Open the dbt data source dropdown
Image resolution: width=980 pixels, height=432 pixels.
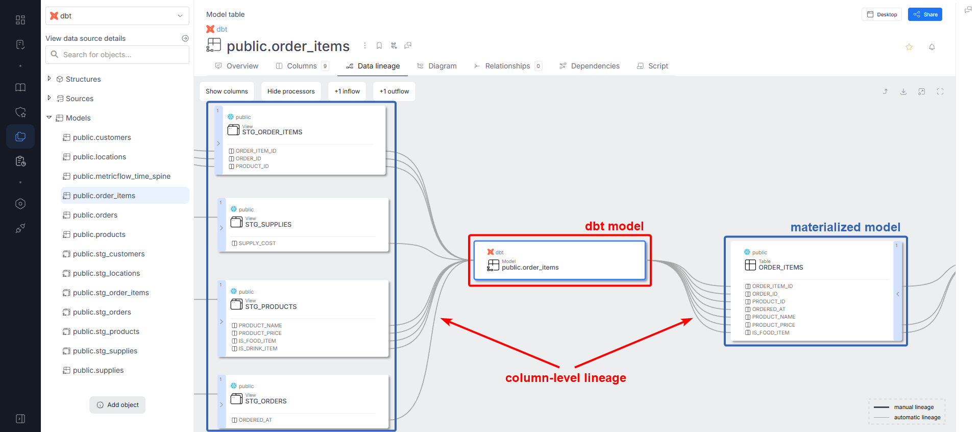117,16
